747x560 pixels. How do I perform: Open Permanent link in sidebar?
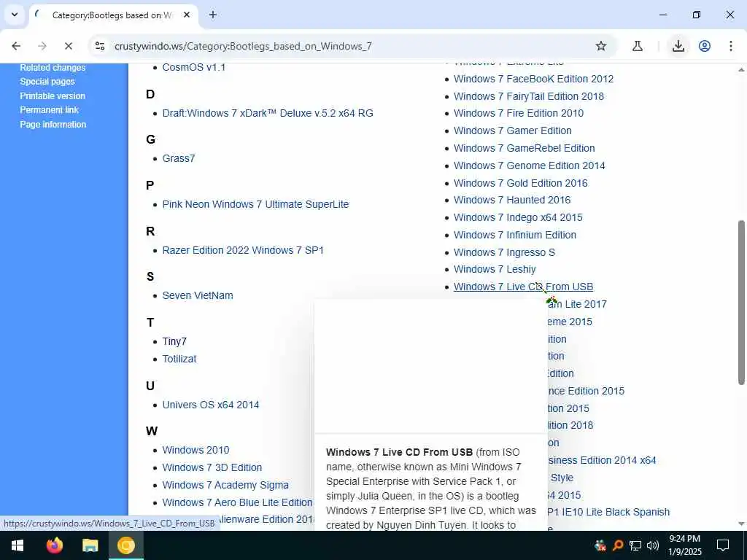49,110
